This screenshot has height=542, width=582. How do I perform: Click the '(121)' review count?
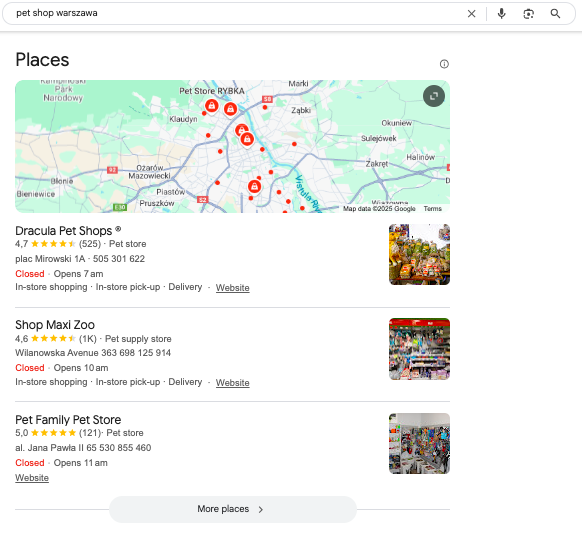pyautogui.click(x=90, y=433)
